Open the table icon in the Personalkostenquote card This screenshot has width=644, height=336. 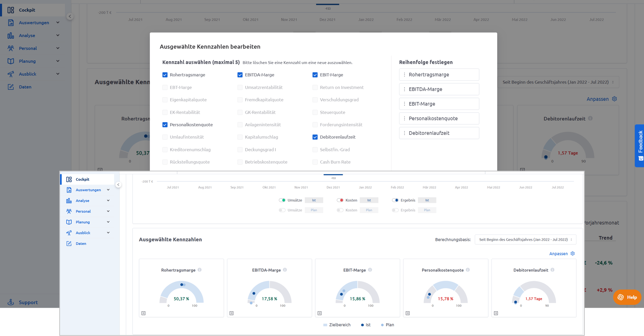tap(408, 313)
